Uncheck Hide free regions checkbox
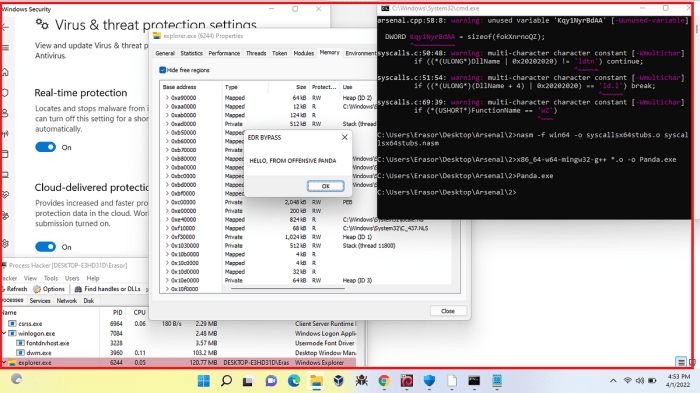Image resolution: width=700 pixels, height=393 pixels. click(x=162, y=70)
